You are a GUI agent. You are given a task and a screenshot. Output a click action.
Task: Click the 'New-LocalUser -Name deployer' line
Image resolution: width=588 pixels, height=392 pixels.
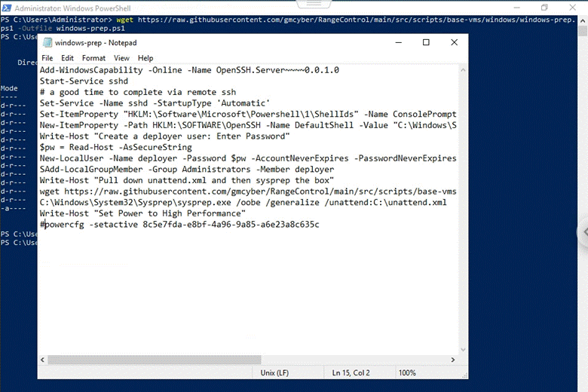click(248, 158)
